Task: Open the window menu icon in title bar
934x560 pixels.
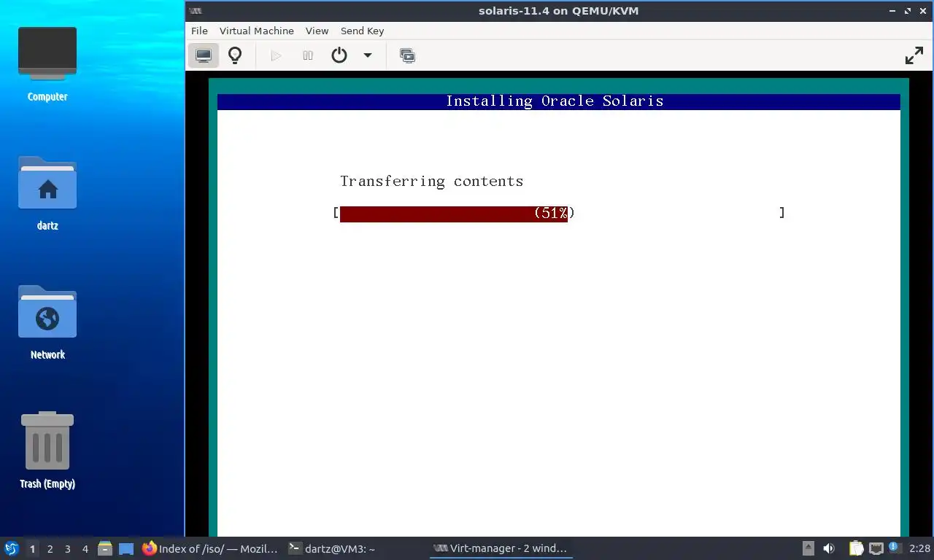Action: pos(195,11)
